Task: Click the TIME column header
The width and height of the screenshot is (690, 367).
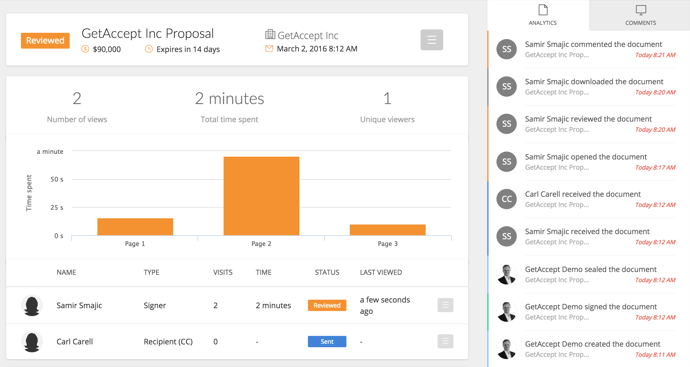Action: pos(264,272)
